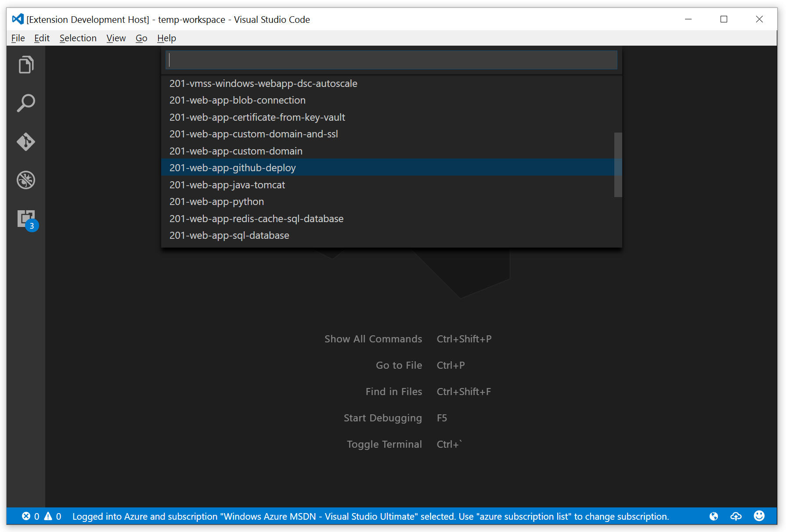Select 201-web-app-redis-cache-sql-database template
786x532 pixels.
[387, 219]
